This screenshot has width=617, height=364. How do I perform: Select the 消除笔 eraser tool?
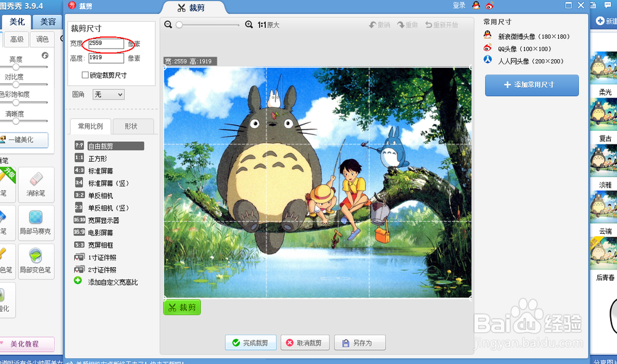pyautogui.click(x=36, y=184)
